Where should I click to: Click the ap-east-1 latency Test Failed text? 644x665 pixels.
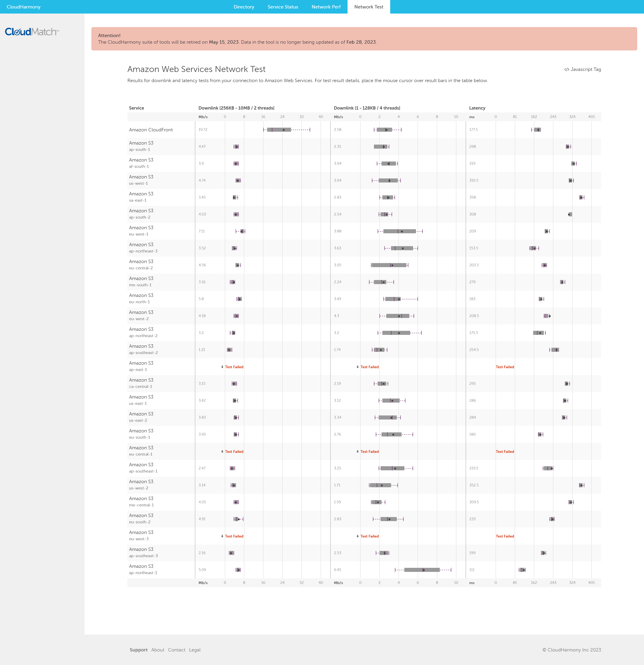pos(505,367)
